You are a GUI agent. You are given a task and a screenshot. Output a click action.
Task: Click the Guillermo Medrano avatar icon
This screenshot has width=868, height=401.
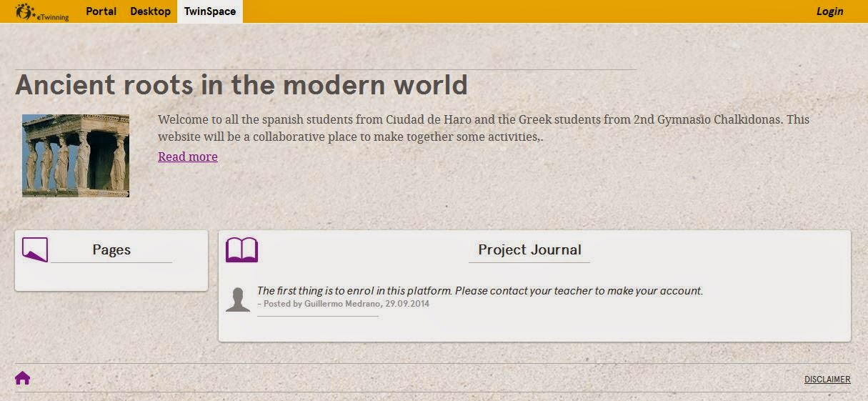click(238, 299)
